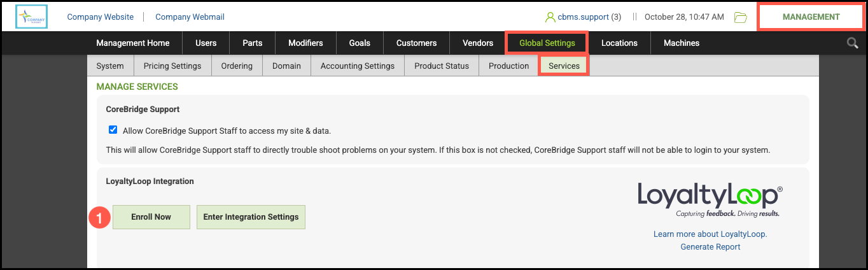Click the cbms.support username link
Screen dimensions: 868x270
[583, 17]
